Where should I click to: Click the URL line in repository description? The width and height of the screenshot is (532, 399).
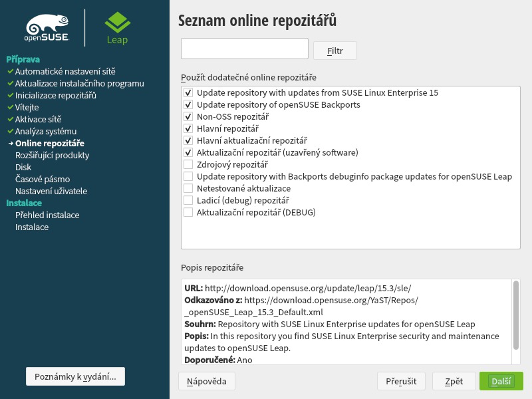coord(297,289)
